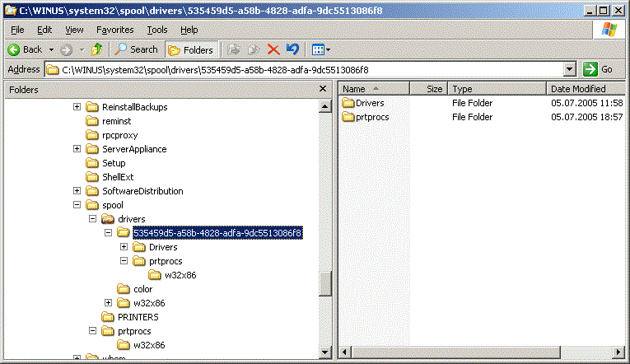Image resolution: width=630 pixels, height=364 pixels.
Task: Open the Favorites menu
Action: (x=114, y=30)
